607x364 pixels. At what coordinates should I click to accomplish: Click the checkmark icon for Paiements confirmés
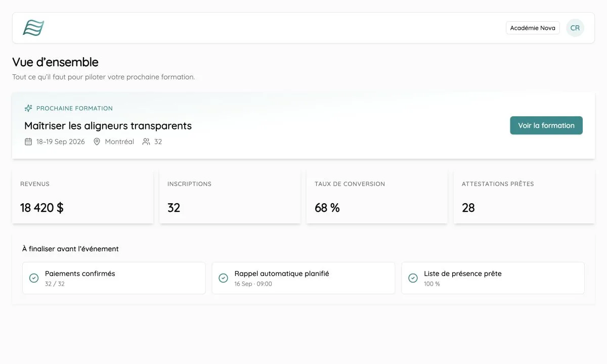pyautogui.click(x=34, y=278)
